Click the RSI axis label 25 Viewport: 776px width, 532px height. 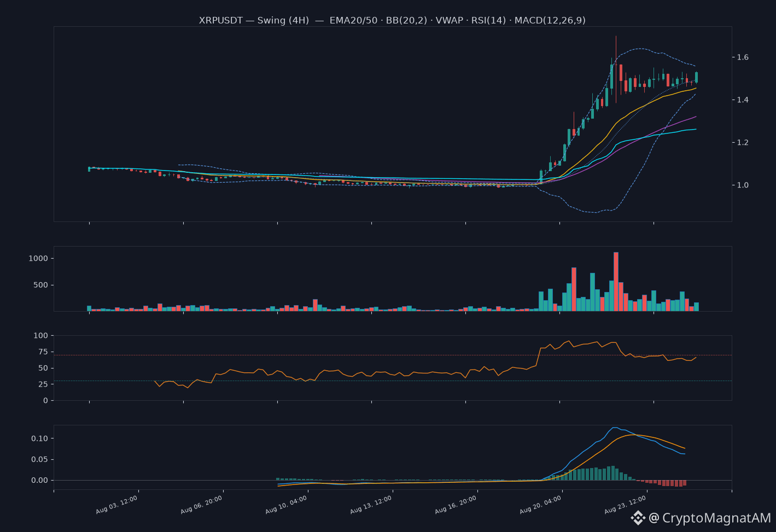[43, 384]
